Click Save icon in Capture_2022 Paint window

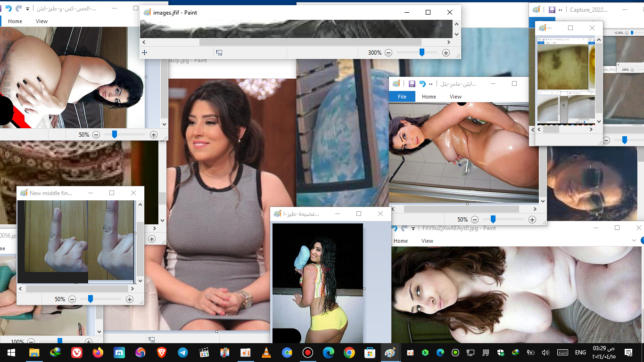tap(552, 9)
